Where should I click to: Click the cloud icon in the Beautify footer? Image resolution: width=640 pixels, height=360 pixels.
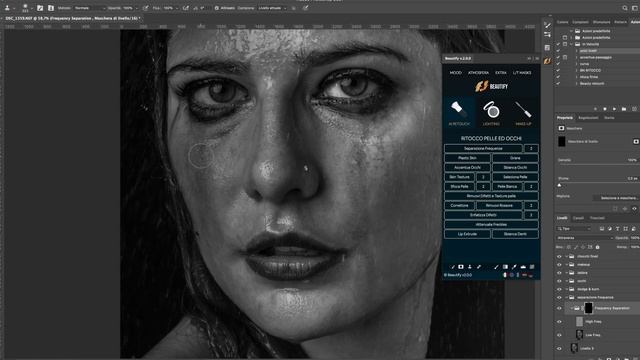pos(523,267)
